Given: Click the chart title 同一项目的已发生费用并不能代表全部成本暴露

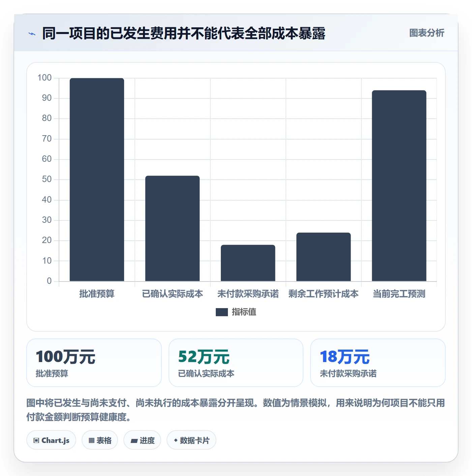Looking at the screenshot, I should coord(184,33).
